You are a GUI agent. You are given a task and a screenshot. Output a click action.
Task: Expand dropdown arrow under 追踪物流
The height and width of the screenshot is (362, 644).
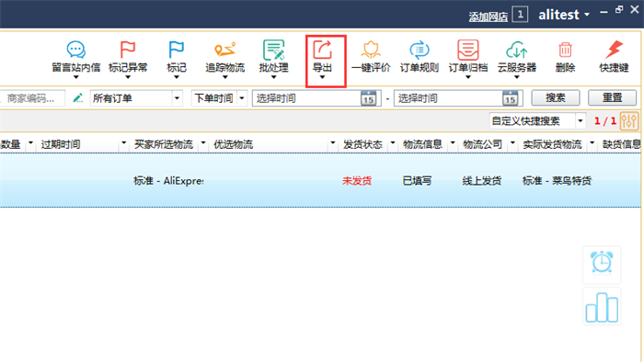[x=225, y=77]
